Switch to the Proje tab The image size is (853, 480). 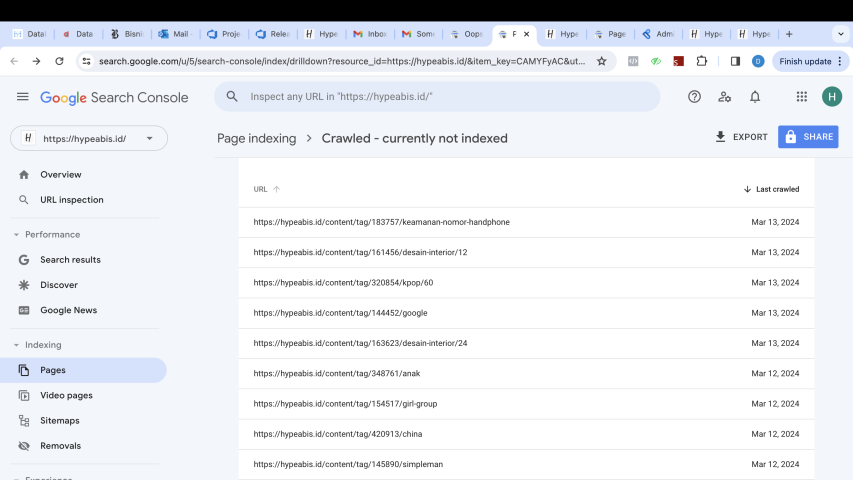pos(224,34)
